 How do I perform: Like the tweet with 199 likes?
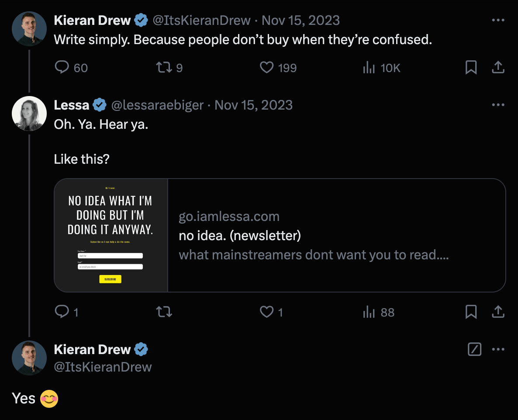coord(278,67)
